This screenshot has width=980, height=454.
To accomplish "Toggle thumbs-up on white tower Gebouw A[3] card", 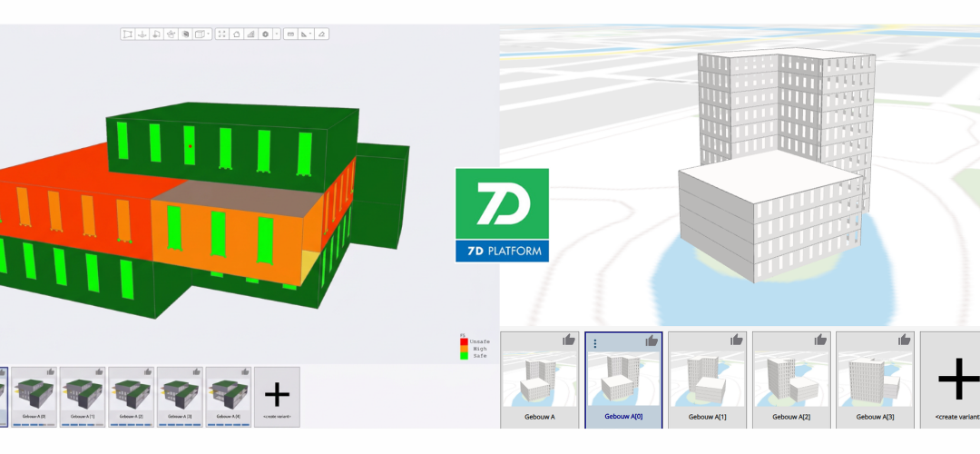I will [904, 340].
